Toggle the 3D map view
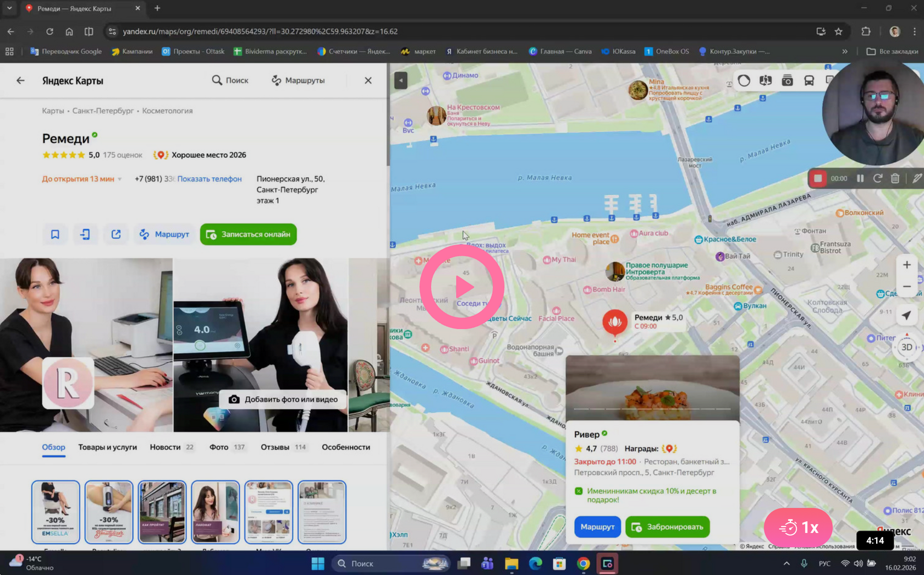The image size is (924, 575). 907,347
